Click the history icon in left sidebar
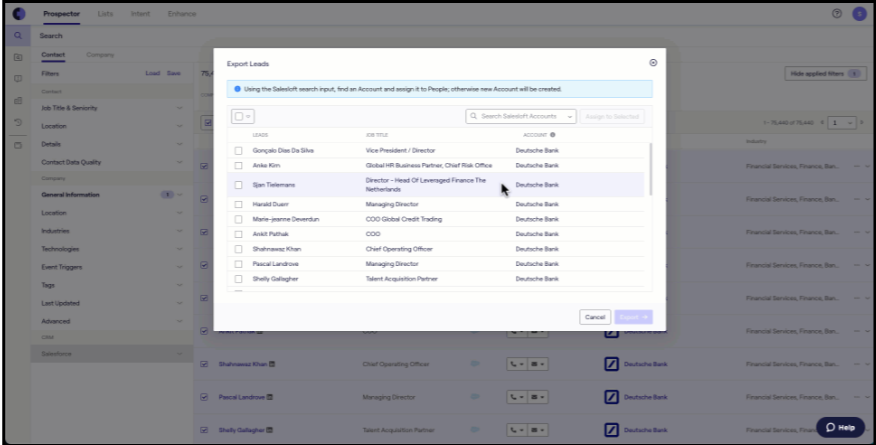The height and width of the screenshot is (445, 876). tap(18, 122)
